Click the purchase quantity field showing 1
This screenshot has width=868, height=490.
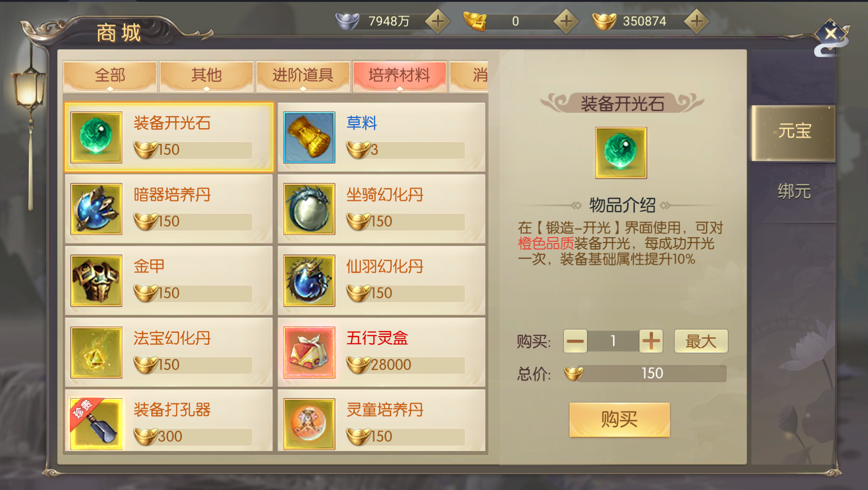pyautogui.click(x=613, y=341)
